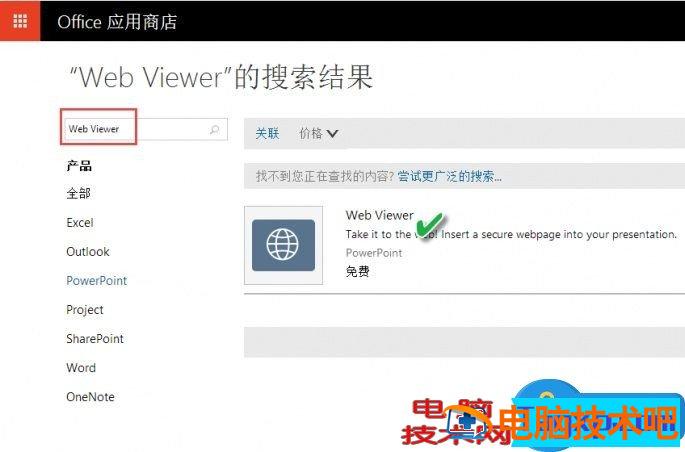Viewport: 685px width, 452px height.
Task: Follow the 尝试更广泛的搜索 link
Action: click(x=449, y=176)
